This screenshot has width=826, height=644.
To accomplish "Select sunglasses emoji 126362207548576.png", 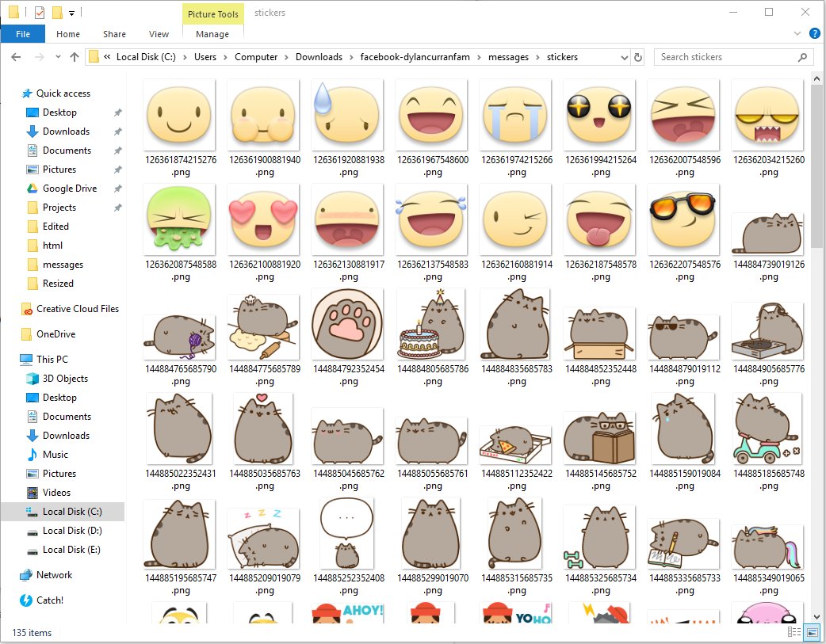I will click(683, 219).
